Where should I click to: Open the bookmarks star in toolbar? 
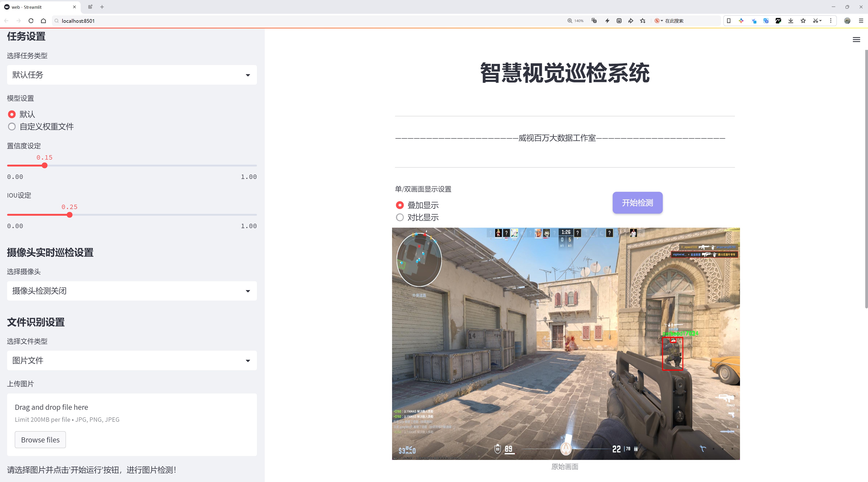tap(803, 21)
